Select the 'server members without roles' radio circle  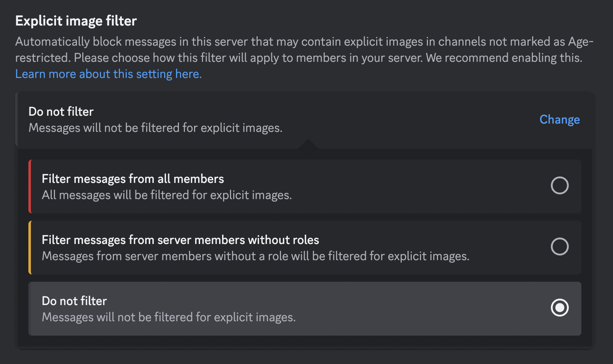click(x=559, y=246)
